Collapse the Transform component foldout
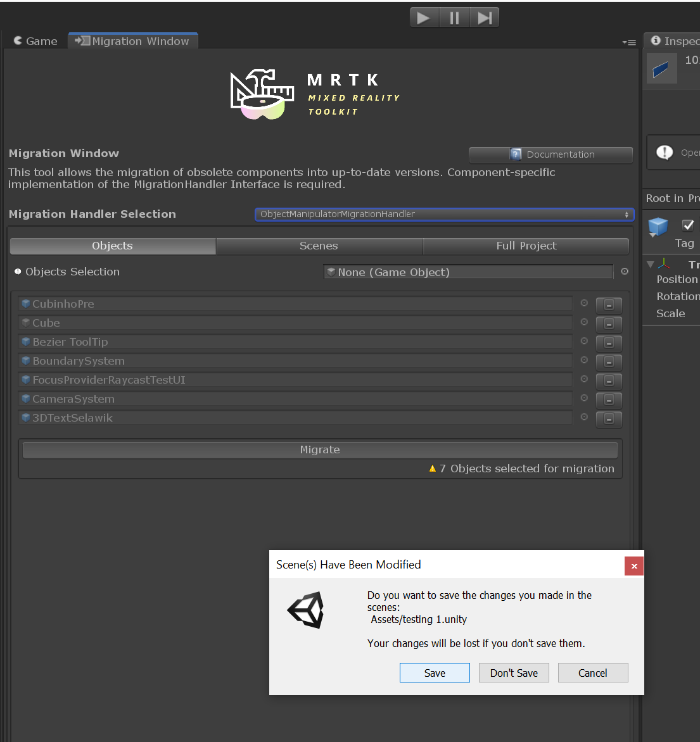The image size is (700, 742). pyautogui.click(x=650, y=264)
